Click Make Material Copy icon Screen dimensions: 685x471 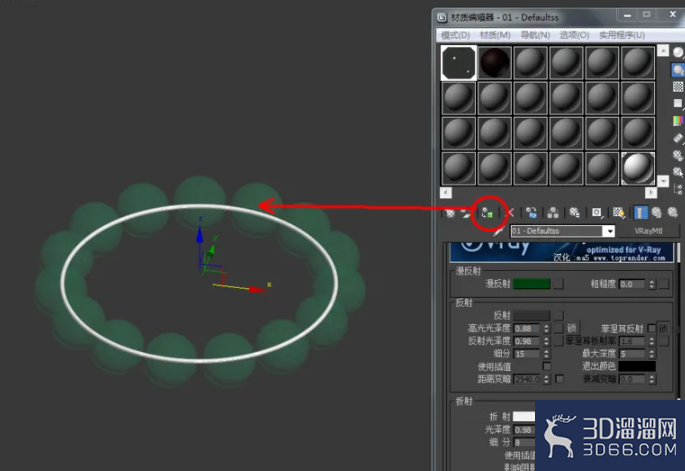532,213
